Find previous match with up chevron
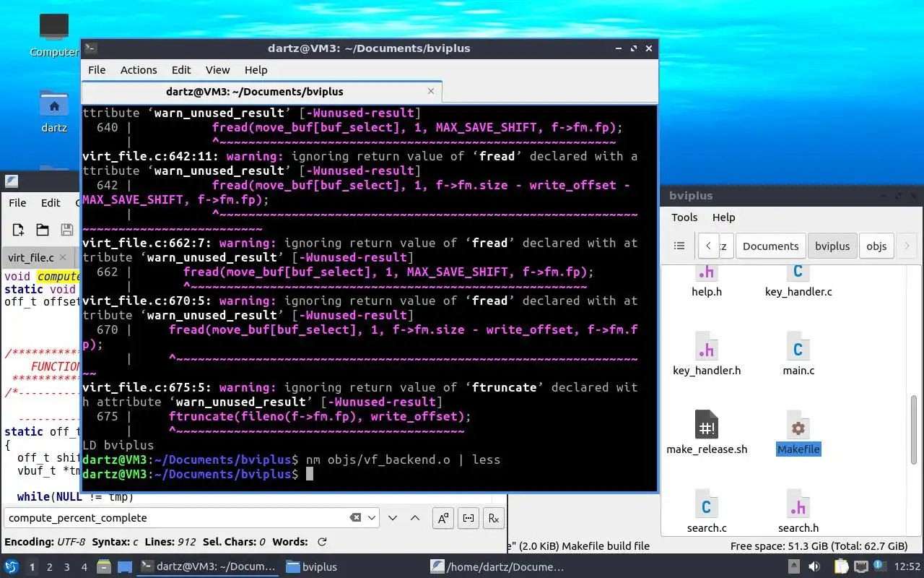The image size is (924, 578). tap(415, 518)
